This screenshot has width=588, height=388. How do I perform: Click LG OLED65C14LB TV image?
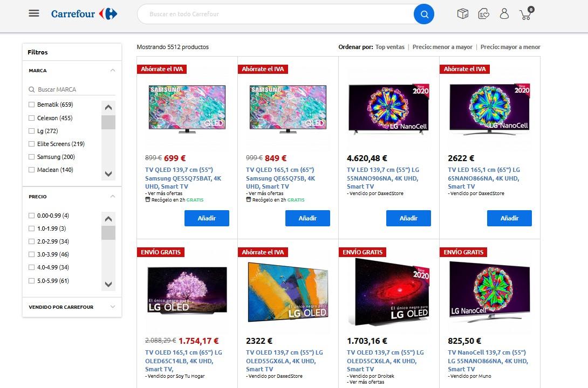click(x=187, y=290)
